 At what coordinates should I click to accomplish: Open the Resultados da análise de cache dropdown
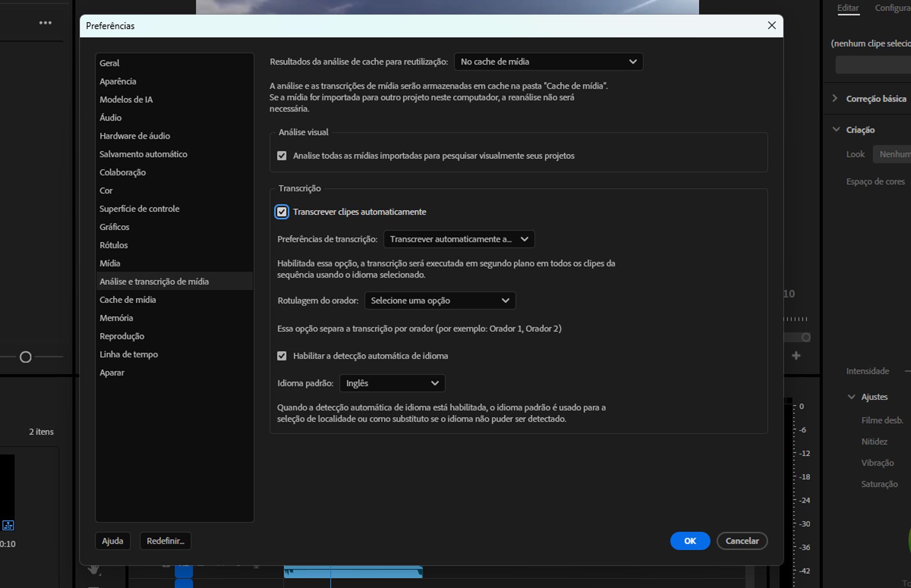tap(548, 62)
